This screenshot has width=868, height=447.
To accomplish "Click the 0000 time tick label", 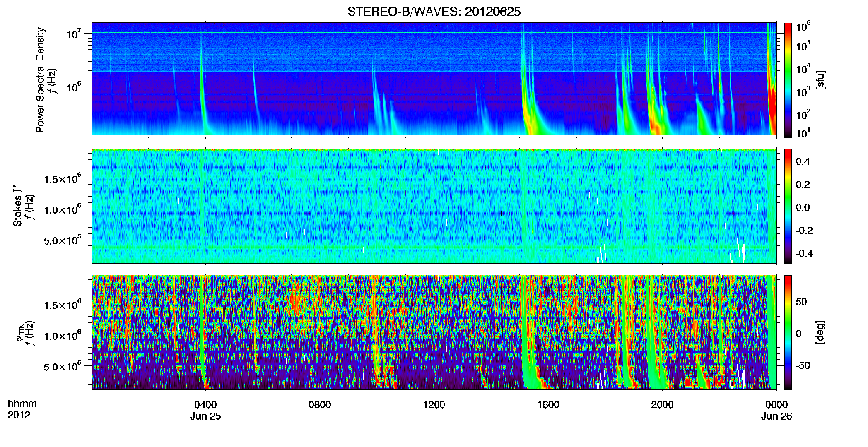I will click(x=776, y=404).
